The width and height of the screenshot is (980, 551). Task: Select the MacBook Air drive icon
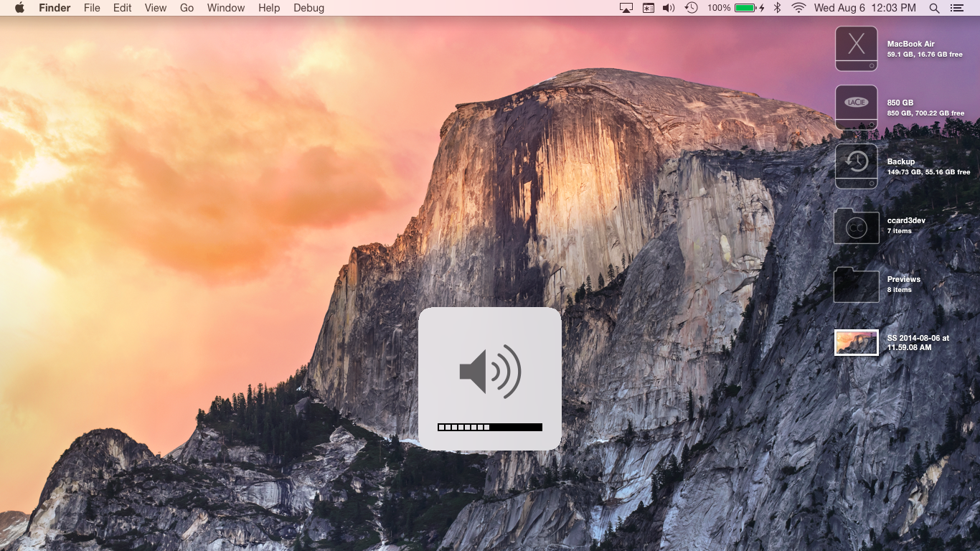(x=857, y=49)
